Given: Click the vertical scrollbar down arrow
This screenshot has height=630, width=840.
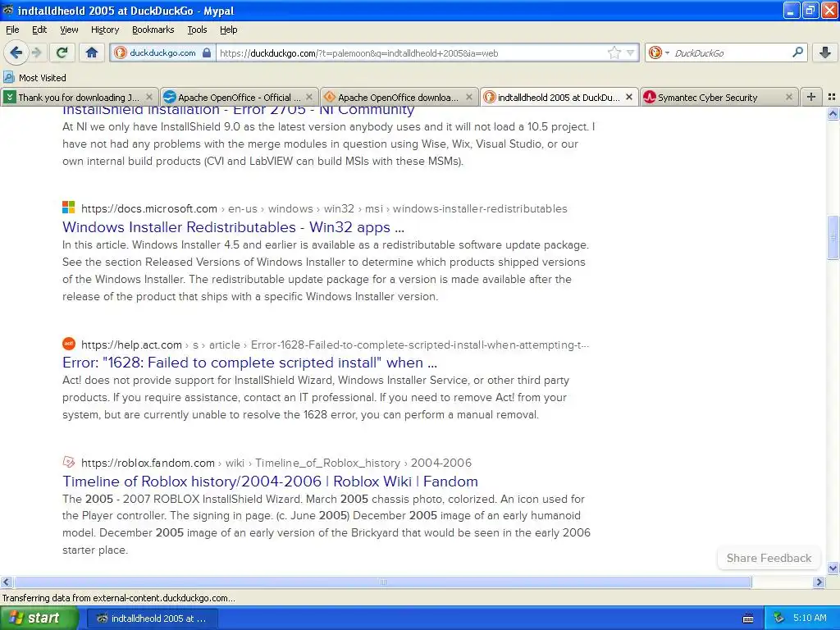Looking at the screenshot, I should [833, 568].
